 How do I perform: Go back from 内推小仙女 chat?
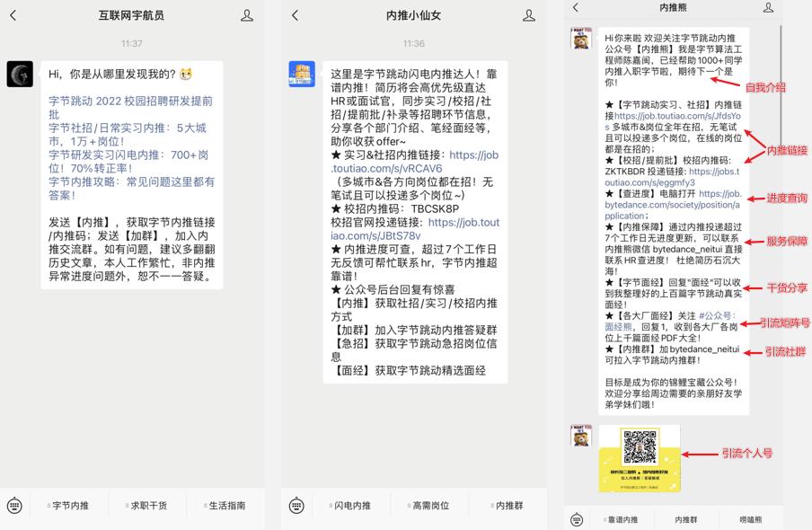(x=296, y=15)
